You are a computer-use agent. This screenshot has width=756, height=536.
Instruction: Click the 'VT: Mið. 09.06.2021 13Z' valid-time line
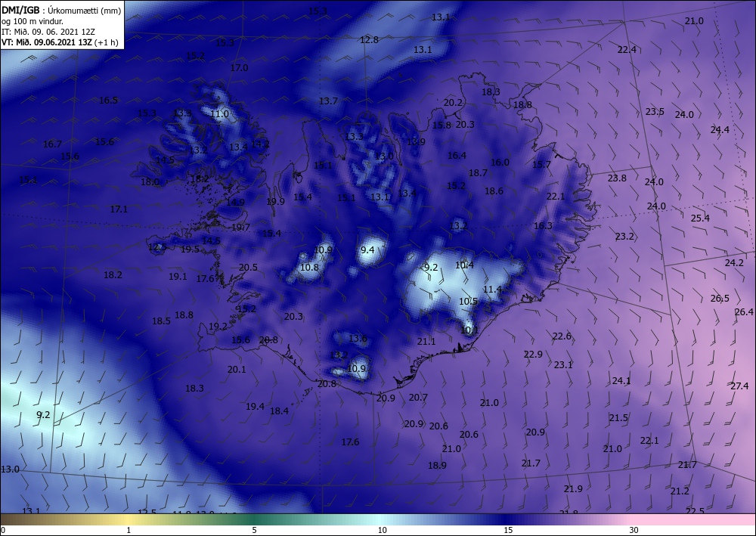[x=47, y=42]
